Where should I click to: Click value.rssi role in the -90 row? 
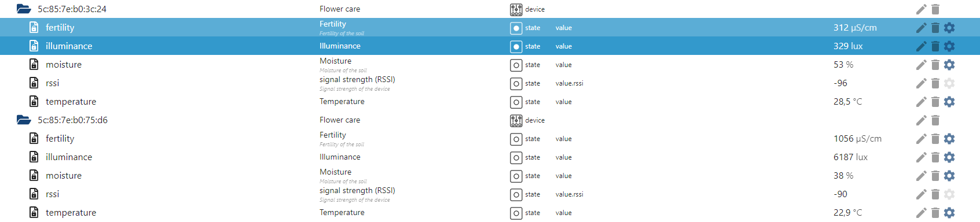570,194
